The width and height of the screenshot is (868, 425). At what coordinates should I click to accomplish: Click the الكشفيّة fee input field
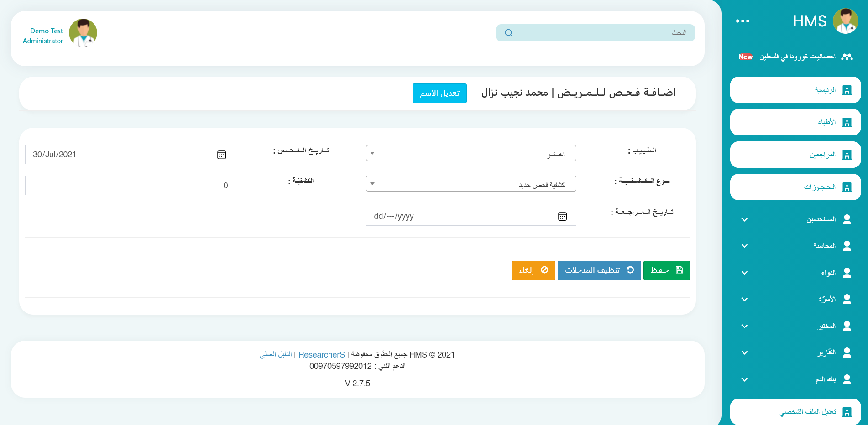pyautogui.click(x=130, y=186)
